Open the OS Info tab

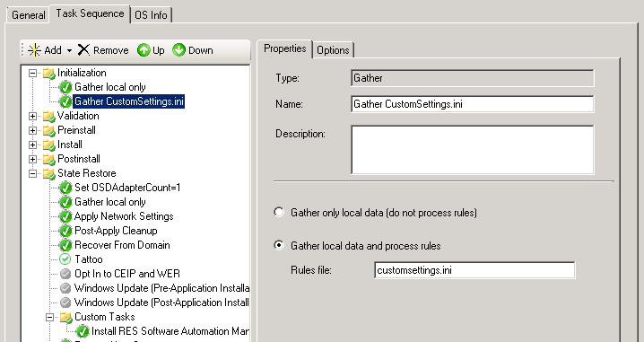click(152, 15)
